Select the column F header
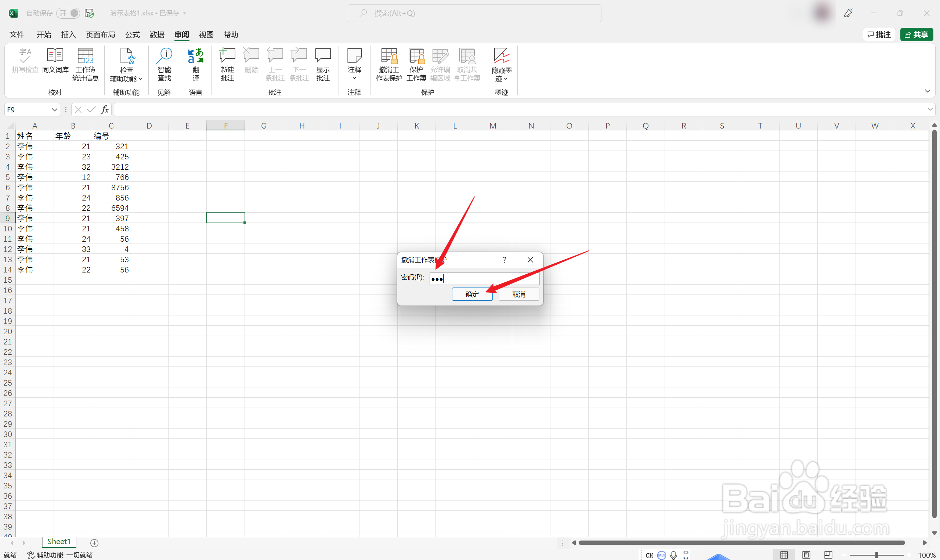This screenshot has width=940, height=560. tap(225, 126)
